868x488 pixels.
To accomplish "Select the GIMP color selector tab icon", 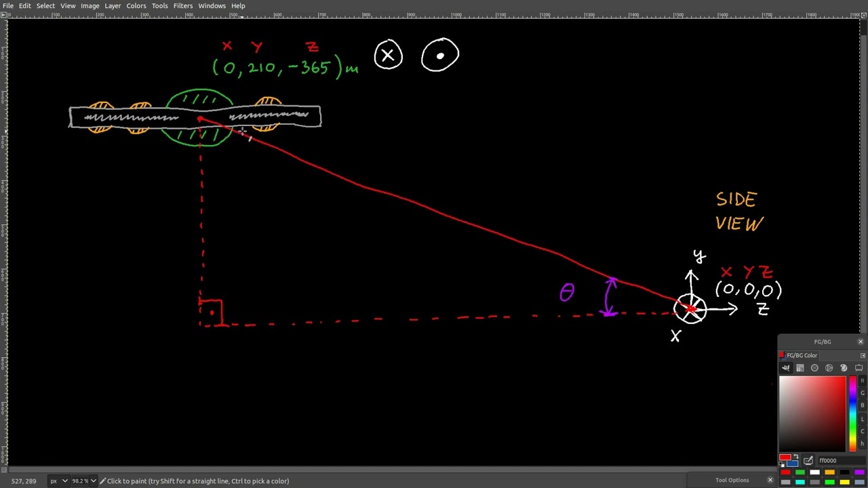I will 786,368.
